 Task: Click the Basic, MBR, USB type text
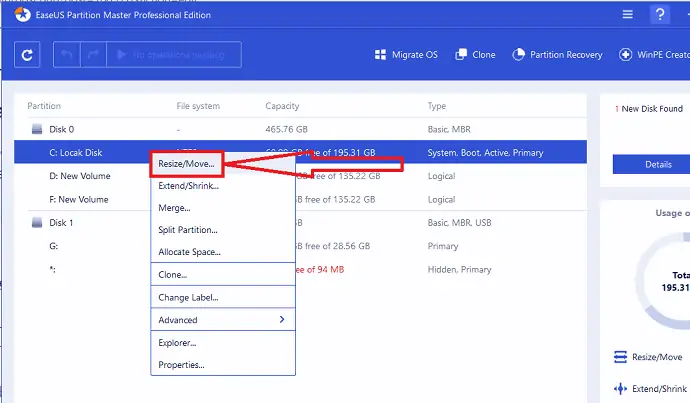459,223
